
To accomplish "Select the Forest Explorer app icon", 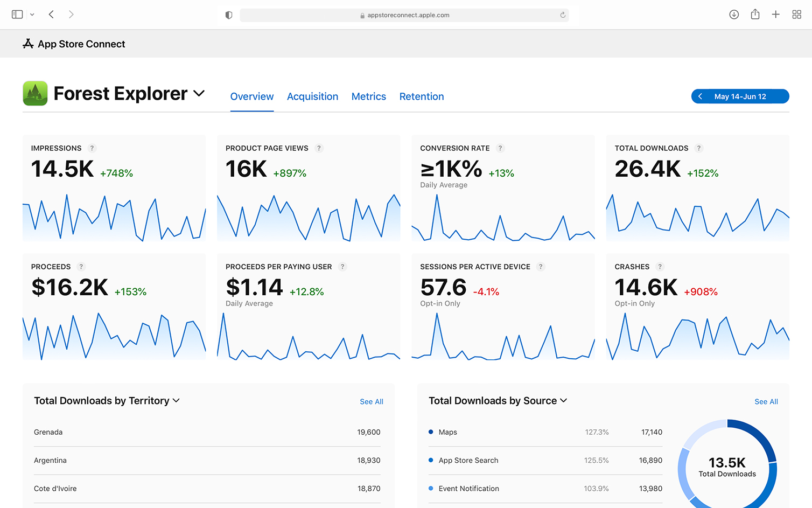I will click(34, 93).
